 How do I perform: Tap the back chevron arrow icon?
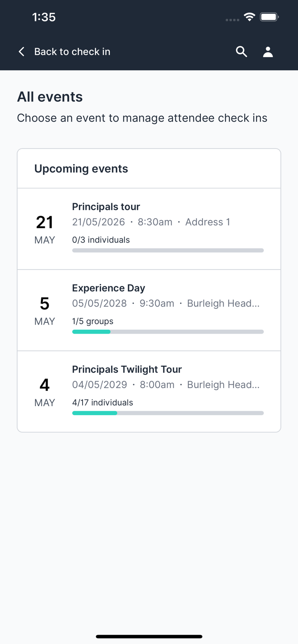click(x=22, y=52)
